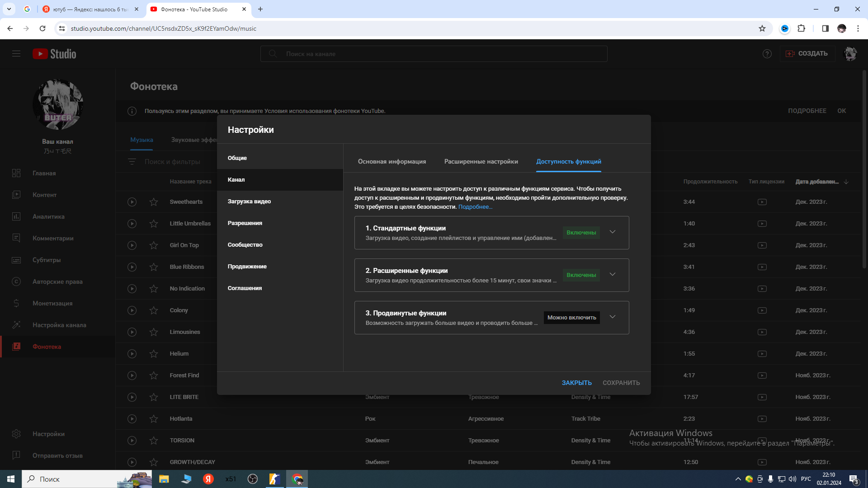
Task: Star the Limousines track
Action: (154, 332)
